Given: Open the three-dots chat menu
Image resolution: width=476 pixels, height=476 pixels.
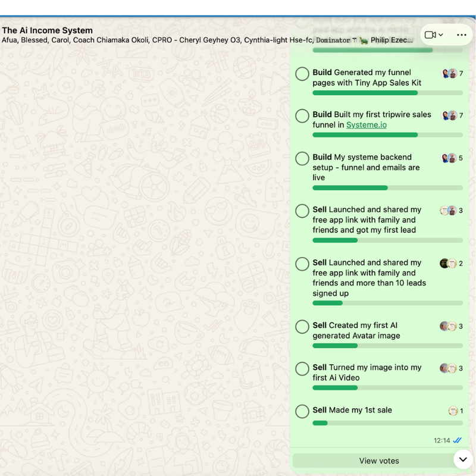Looking at the screenshot, I should pyautogui.click(x=462, y=35).
